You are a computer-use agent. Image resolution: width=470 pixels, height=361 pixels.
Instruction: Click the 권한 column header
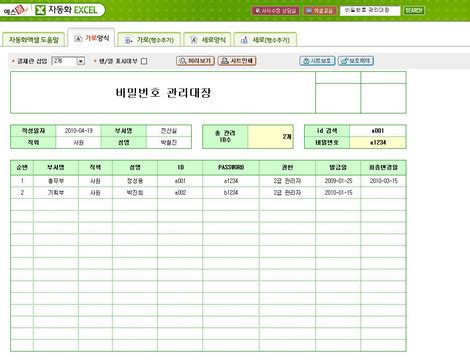287,167
